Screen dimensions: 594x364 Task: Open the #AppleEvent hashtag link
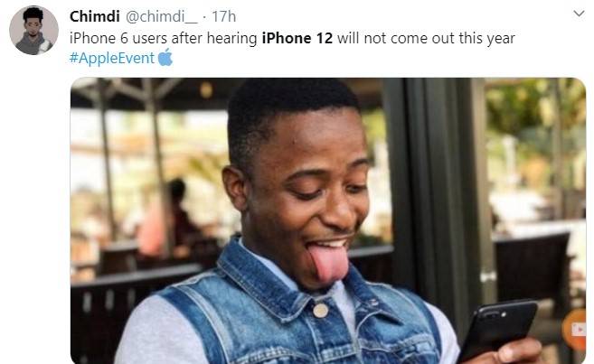coord(112,58)
